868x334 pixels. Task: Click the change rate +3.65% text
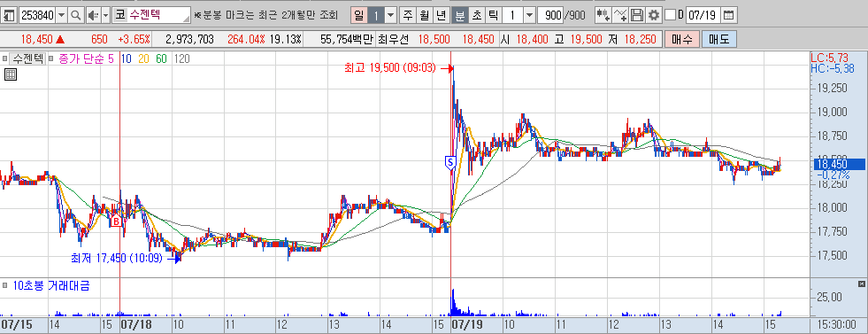(x=134, y=39)
